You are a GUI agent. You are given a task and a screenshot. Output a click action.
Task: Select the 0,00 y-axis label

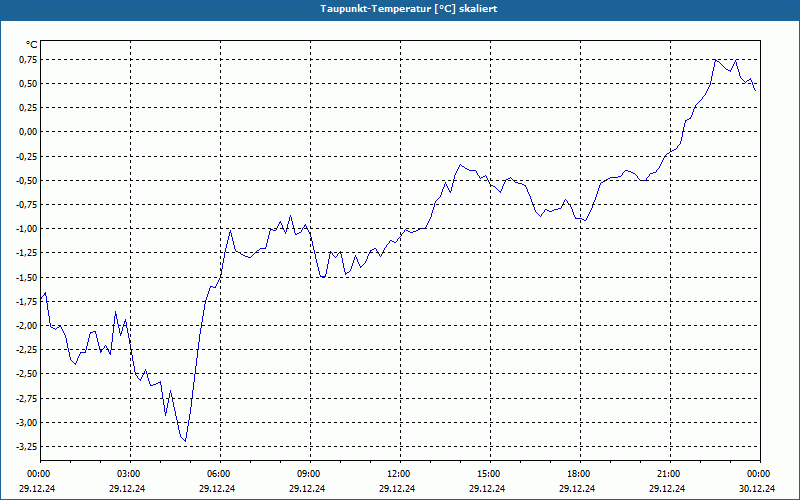29,132
